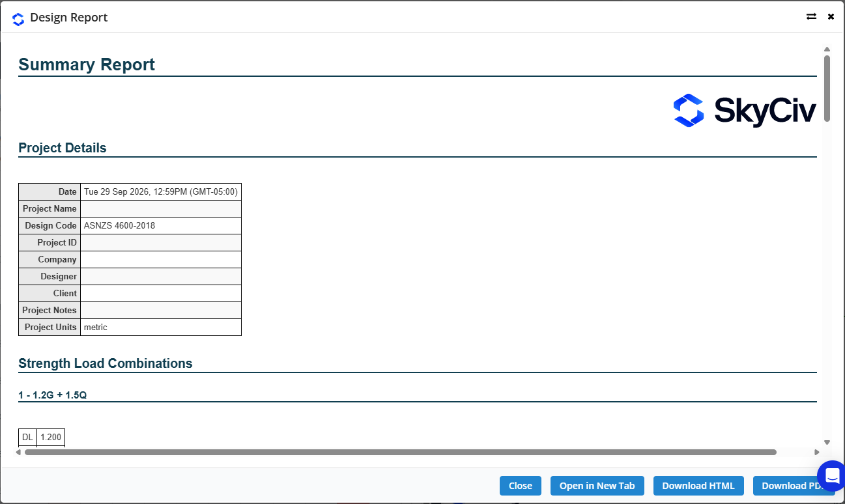Select the Summary Report heading

click(87, 64)
